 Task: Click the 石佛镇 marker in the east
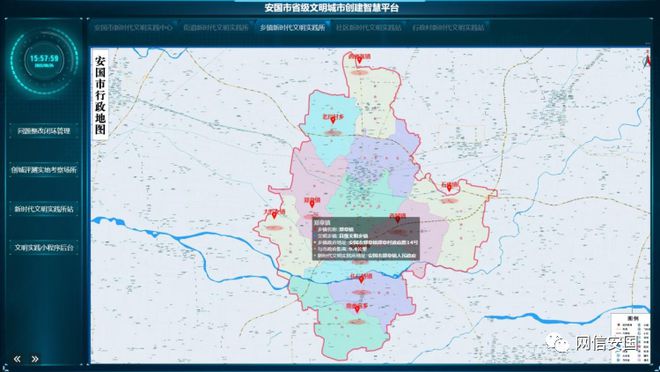pos(449,188)
